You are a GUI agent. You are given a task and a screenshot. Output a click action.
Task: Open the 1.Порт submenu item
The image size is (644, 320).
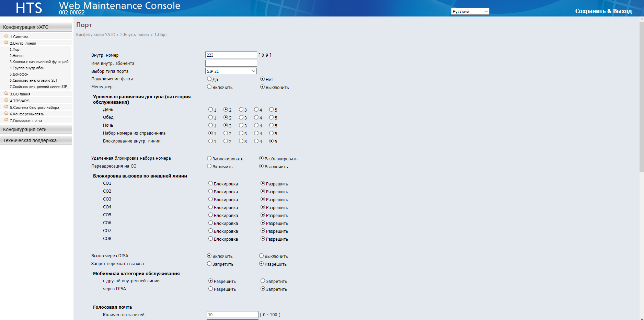[x=15, y=49]
